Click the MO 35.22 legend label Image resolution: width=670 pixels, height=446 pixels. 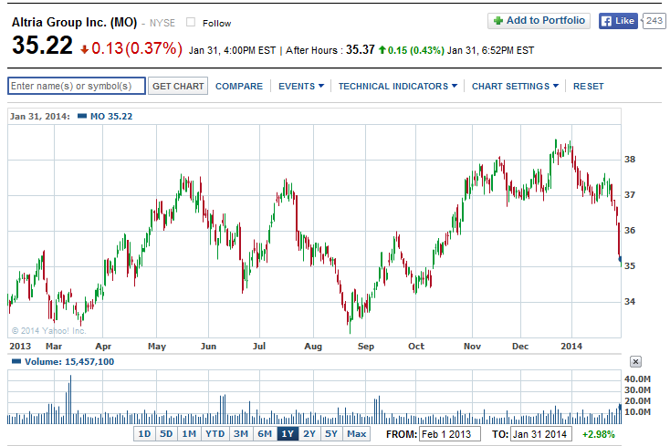click(111, 116)
